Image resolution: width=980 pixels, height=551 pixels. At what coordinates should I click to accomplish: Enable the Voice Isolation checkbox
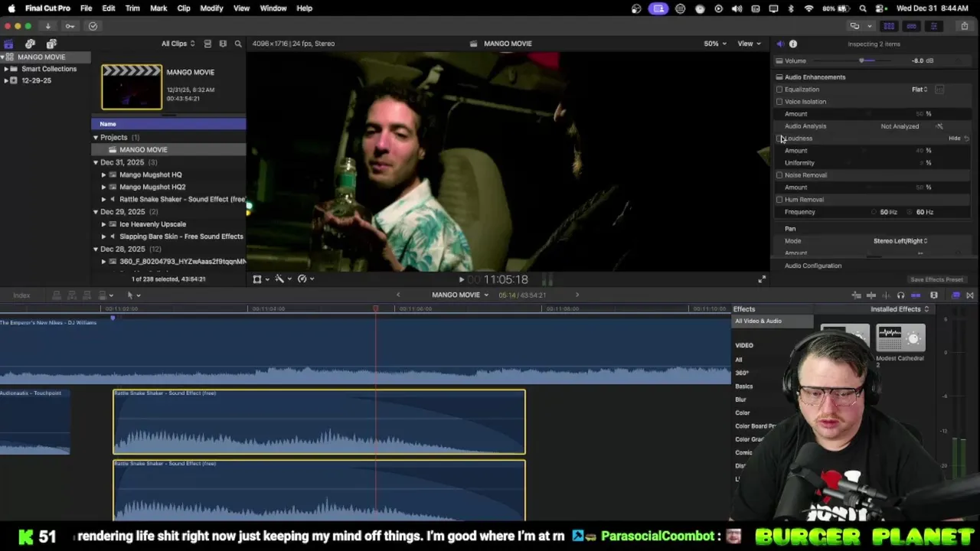click(x=779, y=102)
